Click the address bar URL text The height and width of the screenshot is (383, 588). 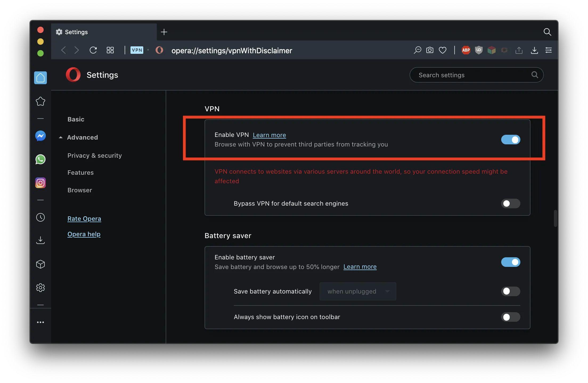pyautogui.click(x=232, y=51)
